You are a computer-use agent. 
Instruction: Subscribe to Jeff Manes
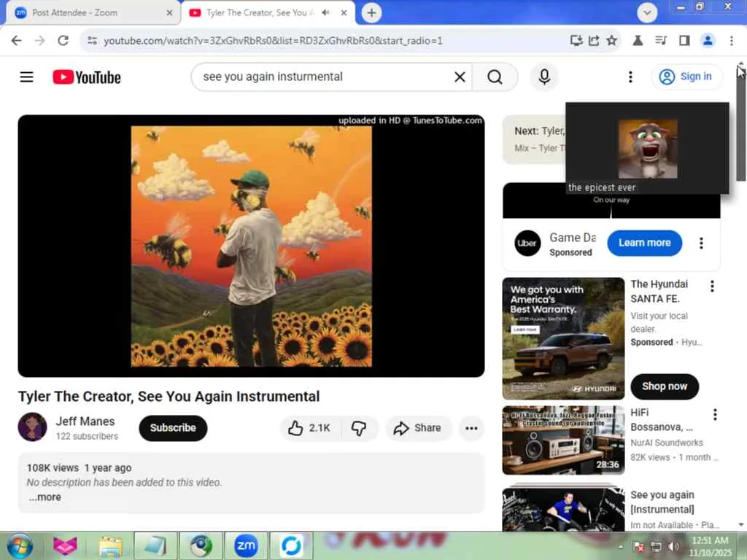point(173,428)
